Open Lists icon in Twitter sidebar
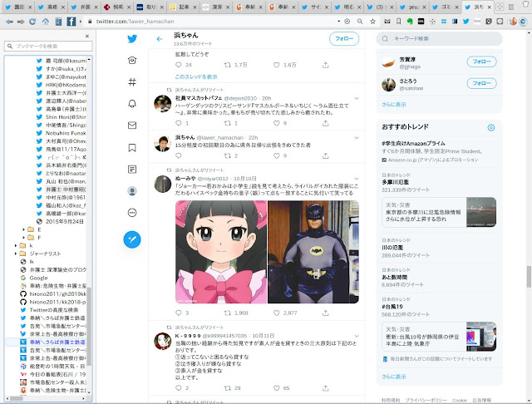Screen dimensions: 532x404 coord(132,170)
